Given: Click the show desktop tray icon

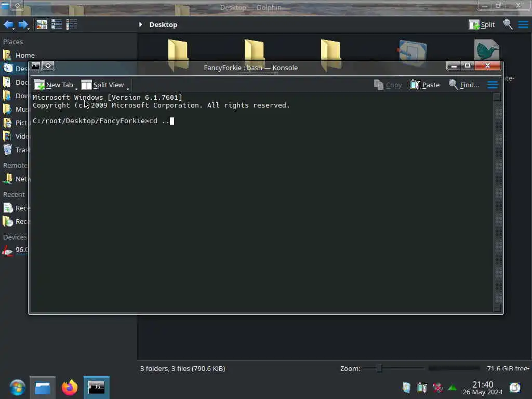Looking at the screenshot, I should click(515, 388).
